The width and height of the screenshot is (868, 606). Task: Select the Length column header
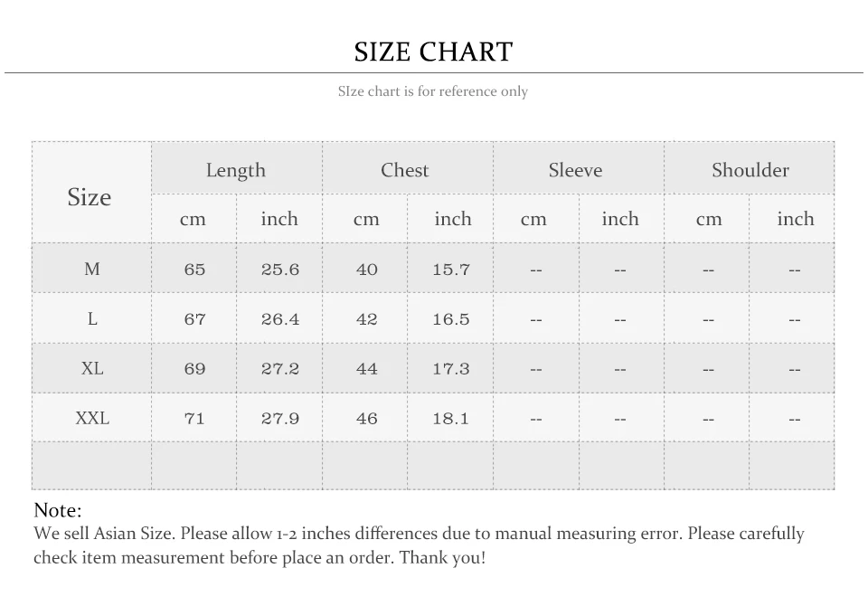[235, 170]
